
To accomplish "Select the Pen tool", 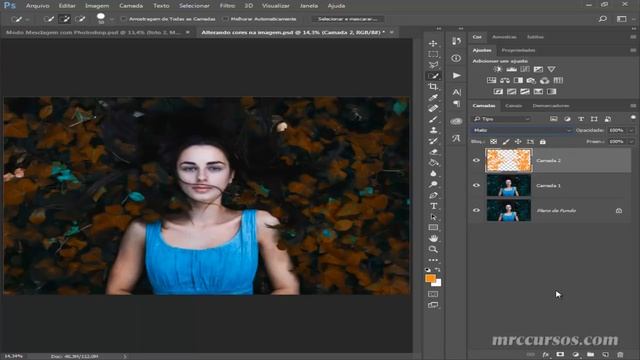I will click(433, 195).
